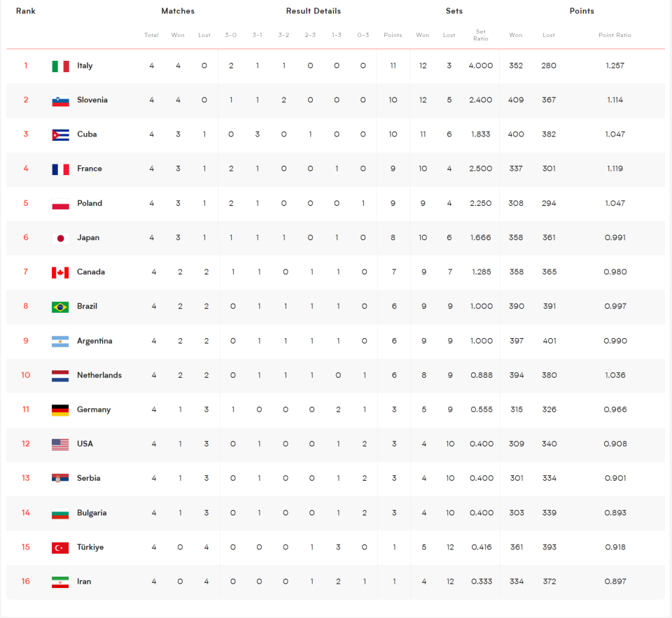Open the France team link
This screenshot has width=672, height=618.
[90, 169]
